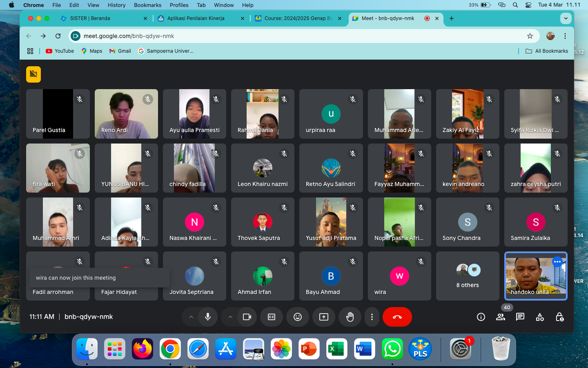Click the raise hand icon
The width and height of the screenshot is (588, 368).
pyautogui.click(x=350, y=317)
